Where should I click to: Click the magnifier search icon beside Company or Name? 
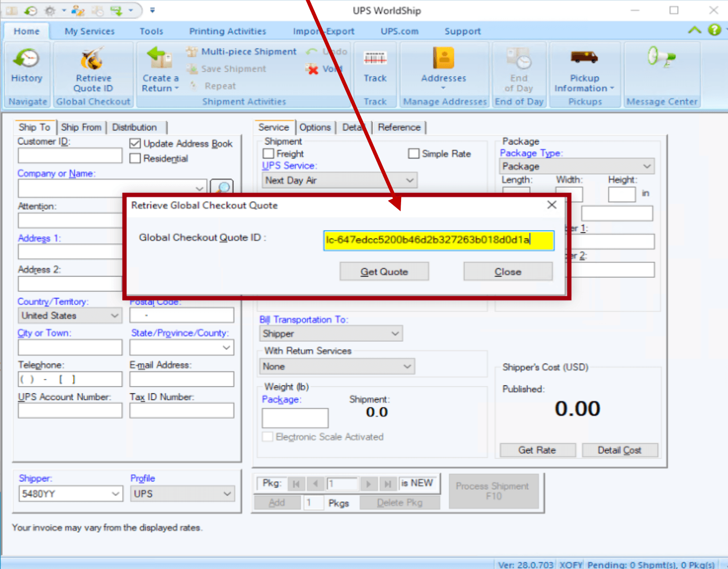[222, 187]
